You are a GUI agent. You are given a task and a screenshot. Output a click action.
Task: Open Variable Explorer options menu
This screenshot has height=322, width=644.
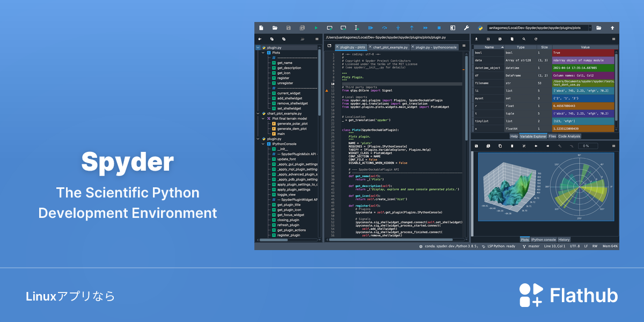click(613, 39)
